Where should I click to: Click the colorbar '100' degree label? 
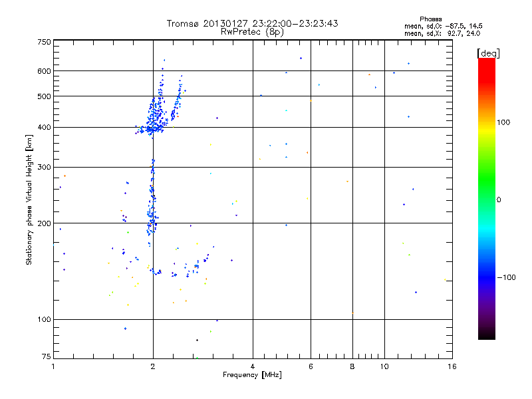503,122
